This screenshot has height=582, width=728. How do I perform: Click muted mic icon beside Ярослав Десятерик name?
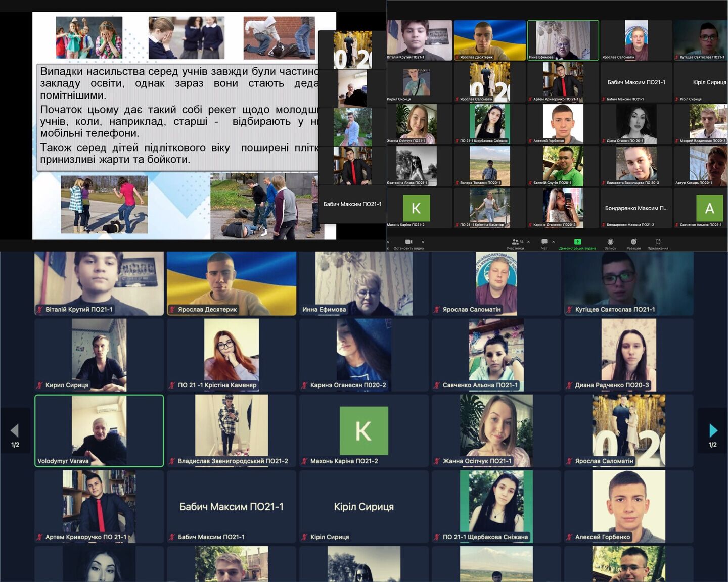(x=172, y=310)
